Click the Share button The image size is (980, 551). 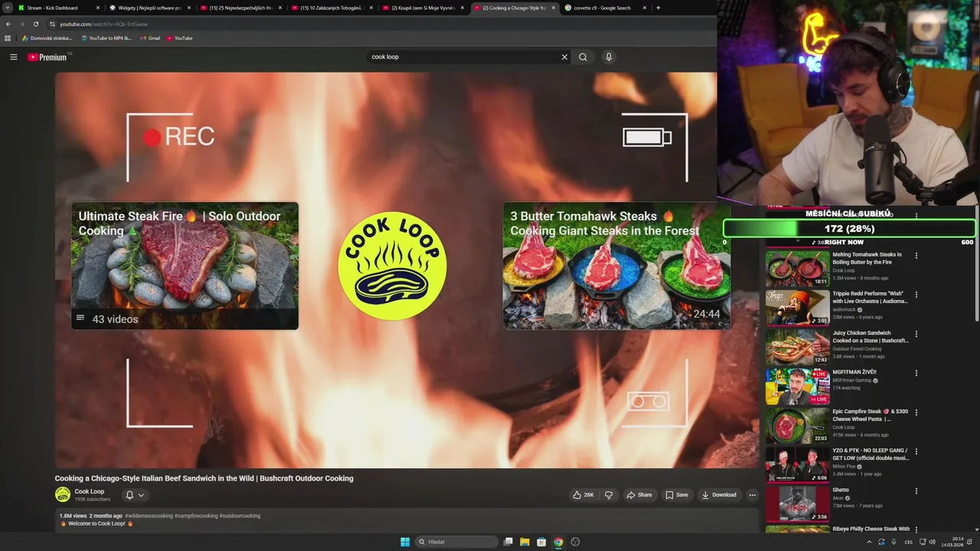click(x=639, y=495)
